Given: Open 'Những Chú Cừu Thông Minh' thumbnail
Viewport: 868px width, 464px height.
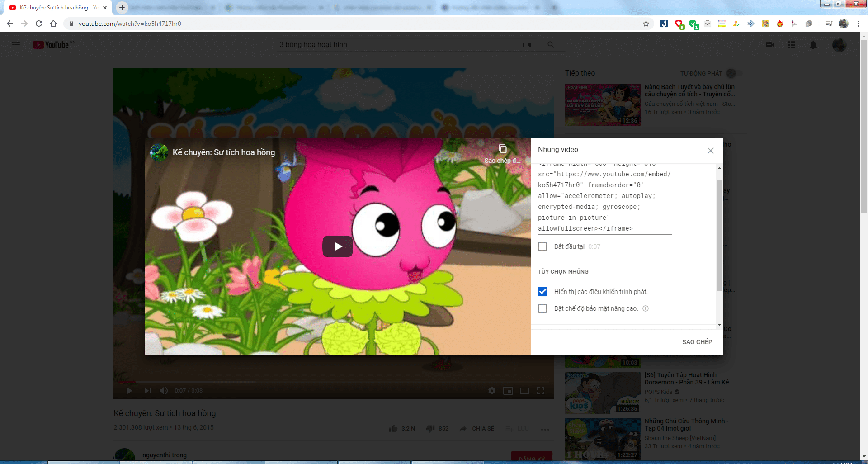Looking at the screenshot, I should pyautogui.click(x=603, y=439).
